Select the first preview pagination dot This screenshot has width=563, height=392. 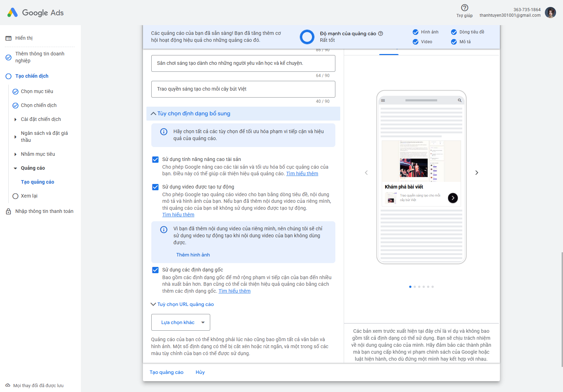pos(410,287)
